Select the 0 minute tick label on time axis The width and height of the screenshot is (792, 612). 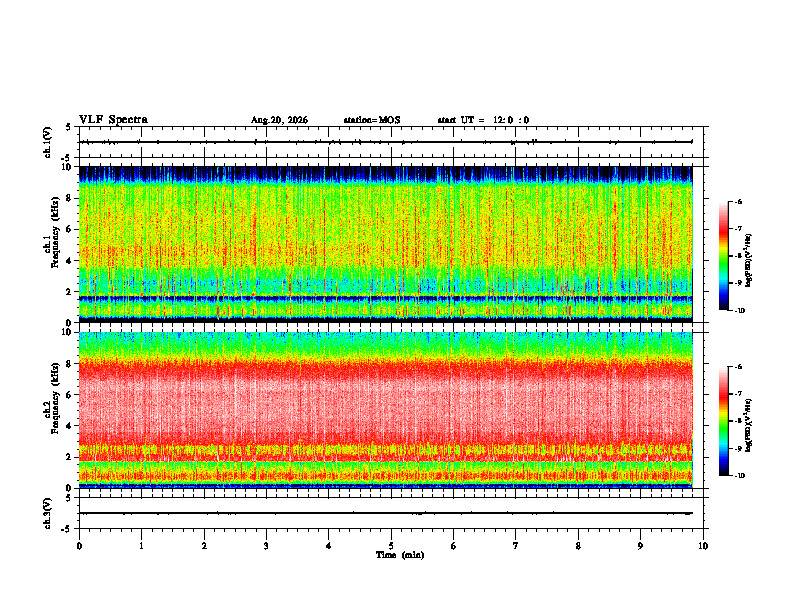tap(79, 546)
